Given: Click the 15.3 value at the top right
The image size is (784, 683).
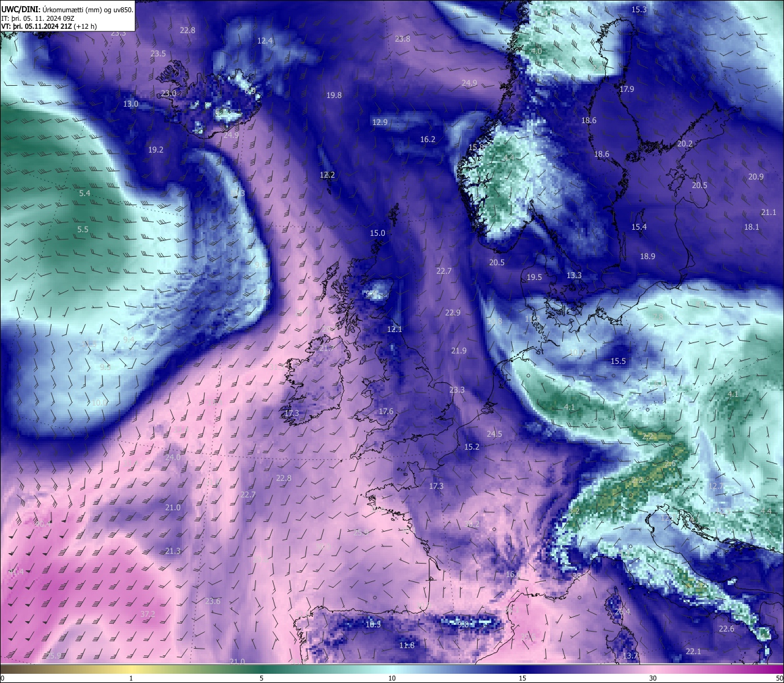Looking at the screenshot, I should coord(639,10).
